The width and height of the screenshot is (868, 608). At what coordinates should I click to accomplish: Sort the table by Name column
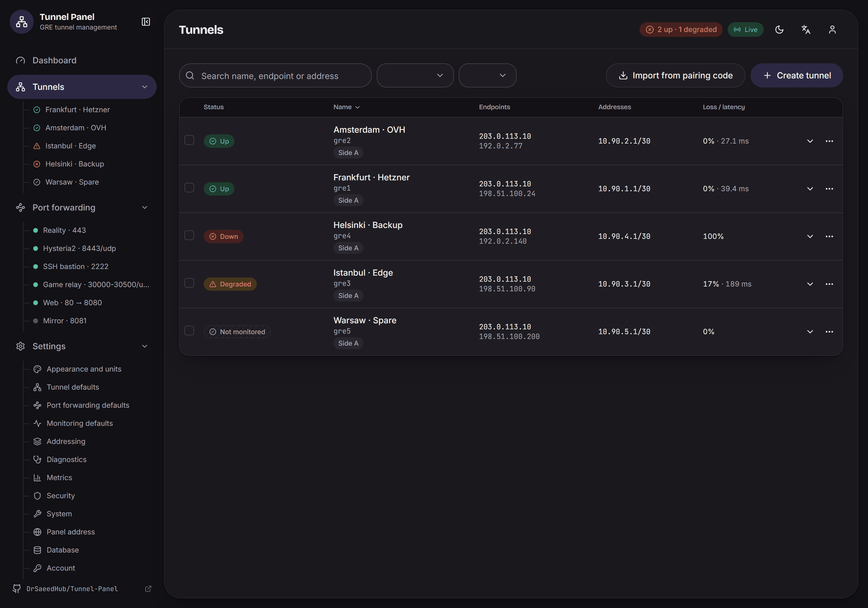tap(346, 107)
